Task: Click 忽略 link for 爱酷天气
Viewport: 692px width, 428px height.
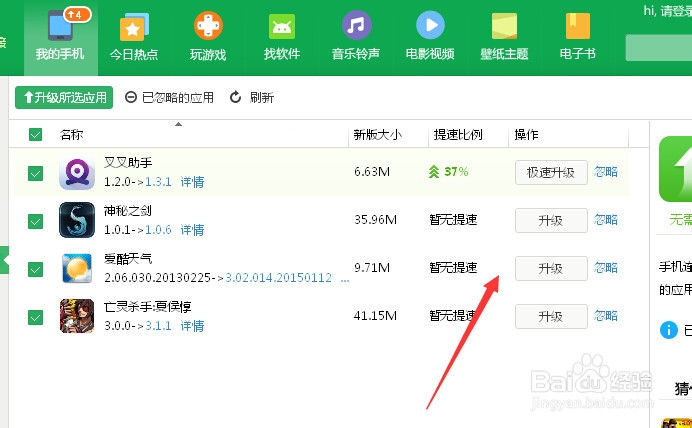Action: (606, 268)
